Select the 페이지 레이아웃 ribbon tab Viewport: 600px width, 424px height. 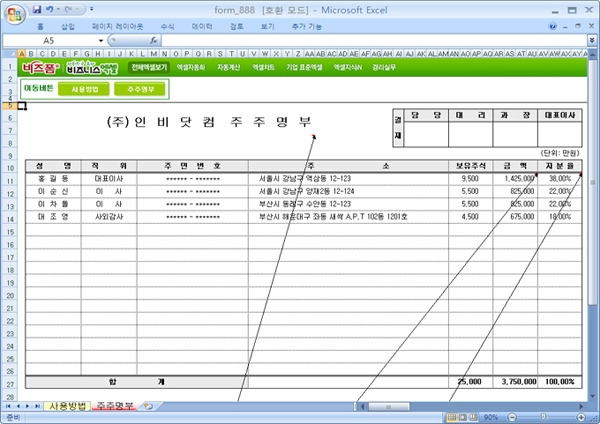click(117, 26)
